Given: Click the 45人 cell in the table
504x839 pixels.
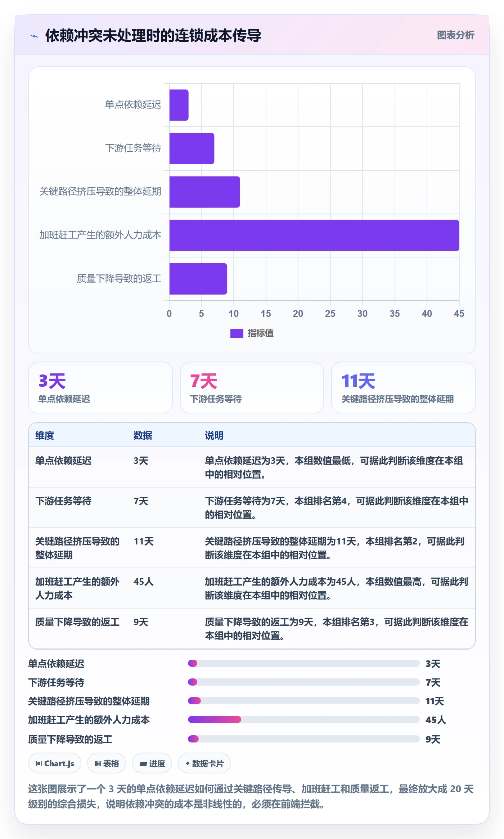Looking at the screenshot, I should [x=144, y=582].
